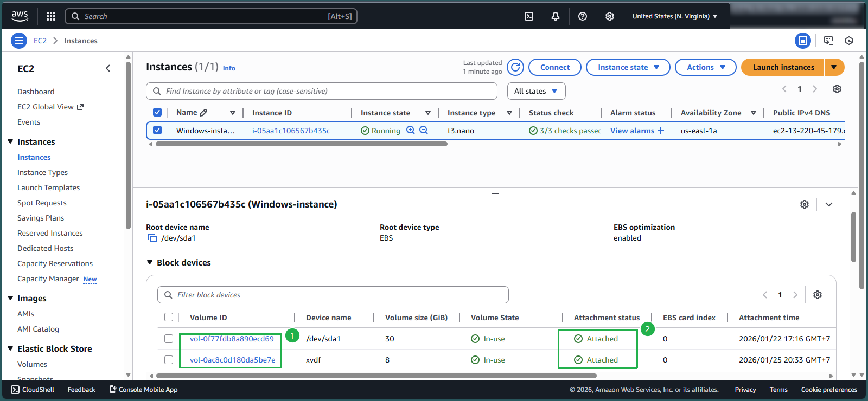
Task: Click the plus icon beside View alarms
Action: pos(660,131)
